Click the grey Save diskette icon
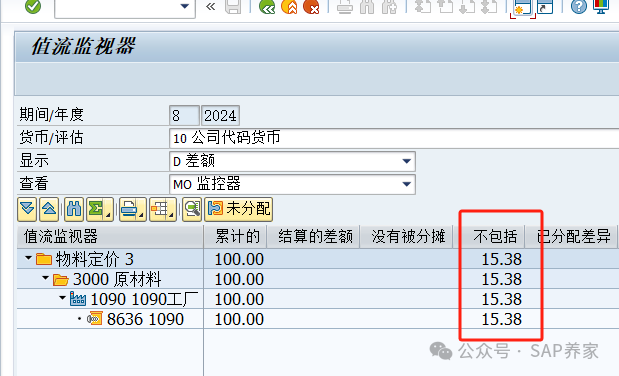619x376 pixels. click(x=233, y=6)
